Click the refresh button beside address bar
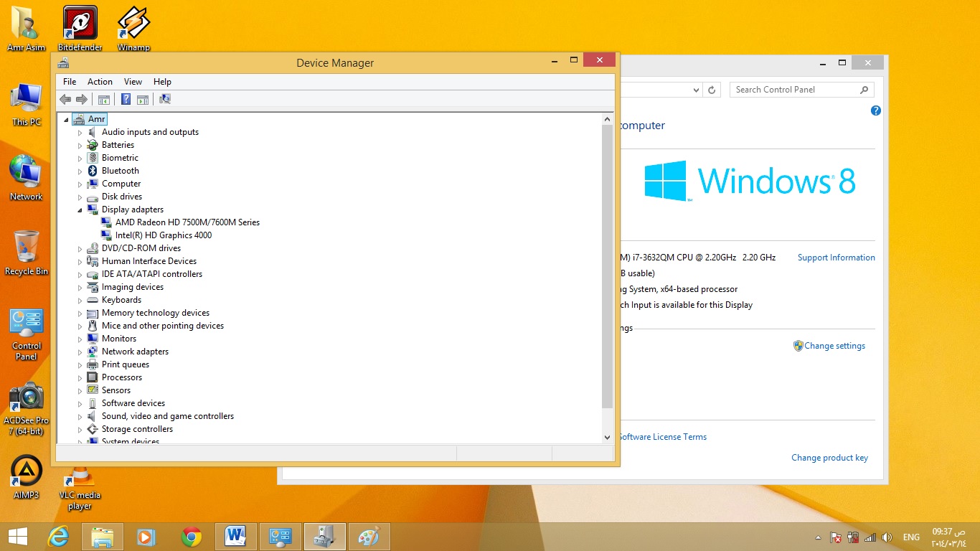Screen dimensions: 980x551 pyautogui.click(x=712, y=90)
